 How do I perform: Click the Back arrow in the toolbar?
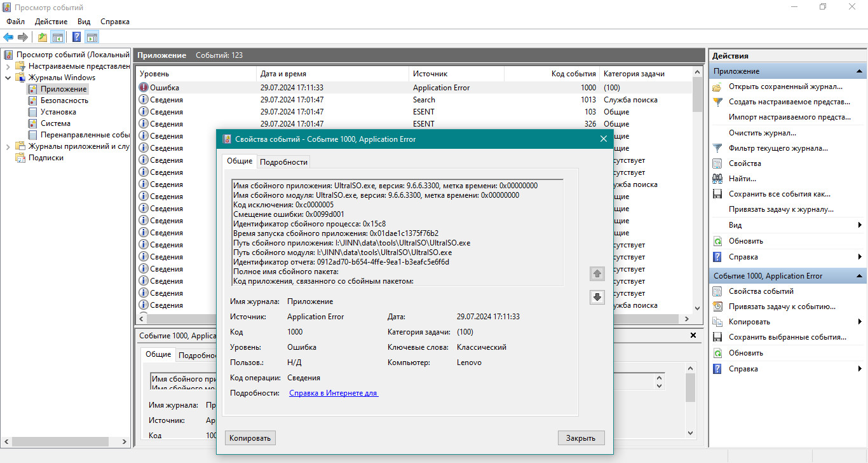point(8,38)
